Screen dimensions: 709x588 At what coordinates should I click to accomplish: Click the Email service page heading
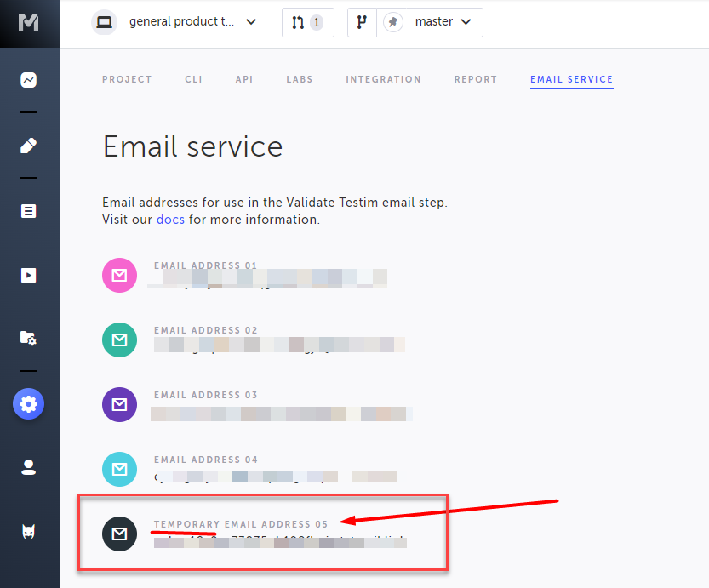192,146
